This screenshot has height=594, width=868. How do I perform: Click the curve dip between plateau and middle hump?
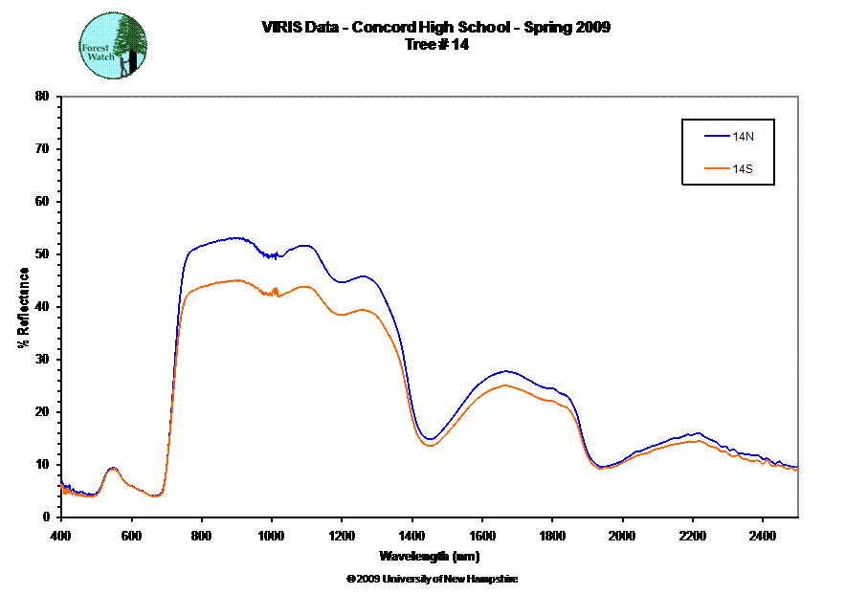[x=430, y=443]
